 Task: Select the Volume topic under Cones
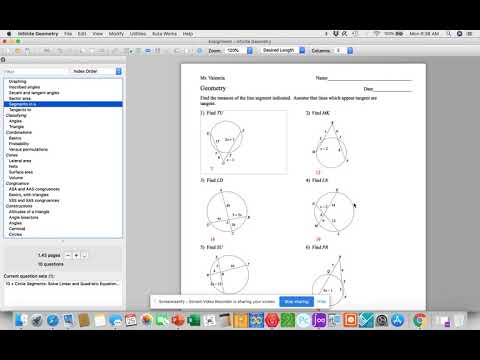(x=16, y=178)
